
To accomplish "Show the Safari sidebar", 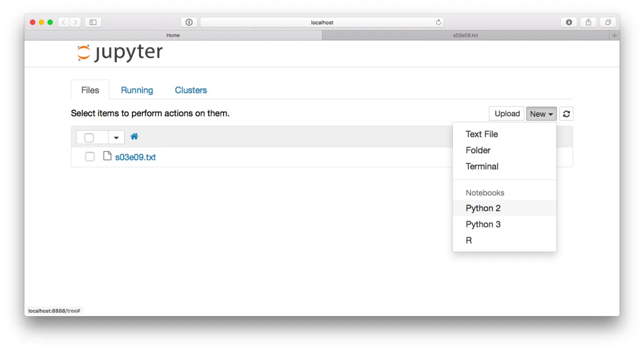I will point(93,22).
